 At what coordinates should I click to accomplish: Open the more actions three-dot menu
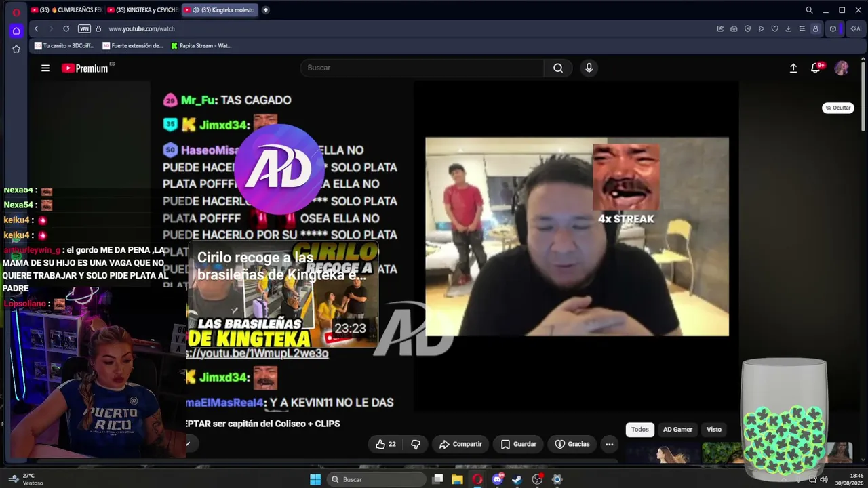[x=610, y=444]
